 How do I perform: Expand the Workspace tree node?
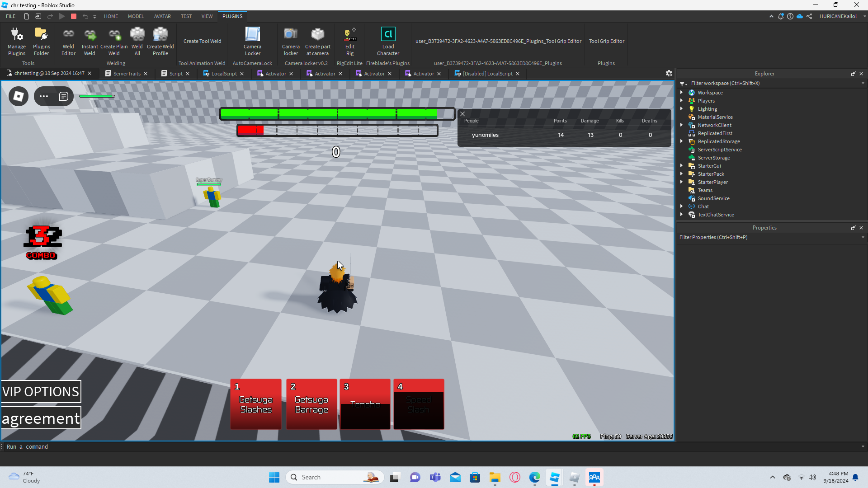pyautogui.click(x=681, y=93)
